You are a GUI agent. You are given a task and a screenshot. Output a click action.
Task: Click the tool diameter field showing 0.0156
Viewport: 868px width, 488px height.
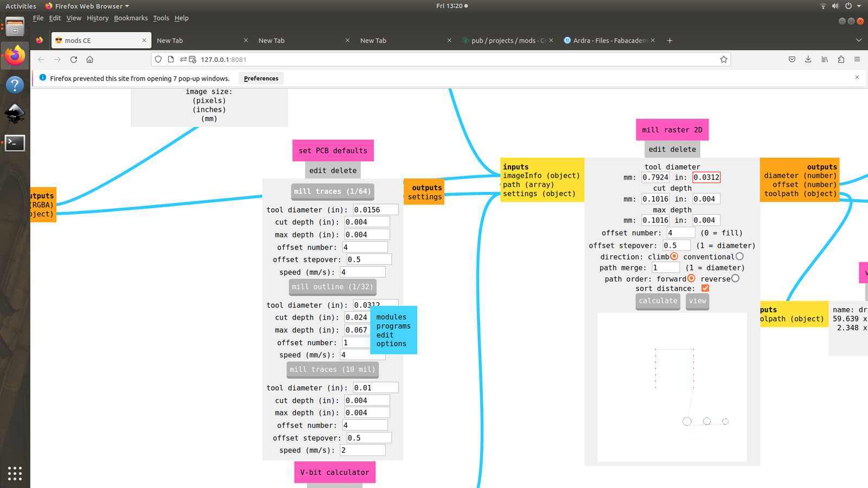click(x=375, y=210)
